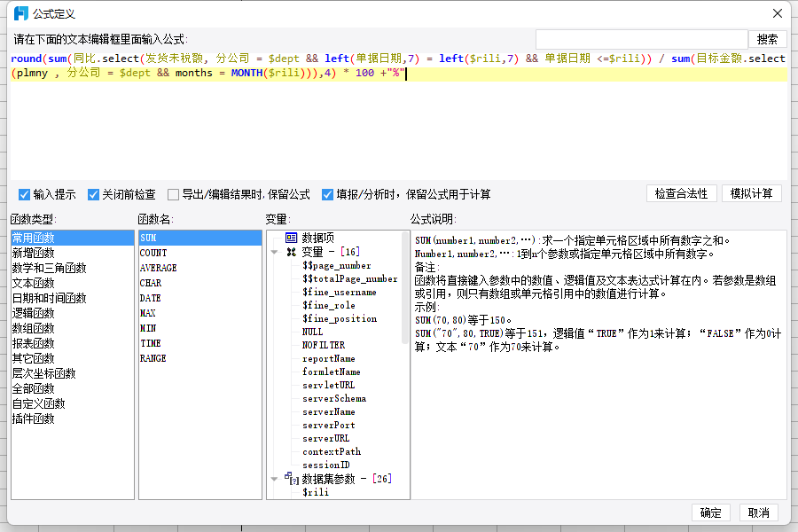798x532 pixels.
Task: Close the 公式定义 dialog
Action: (x=777, y=13)
